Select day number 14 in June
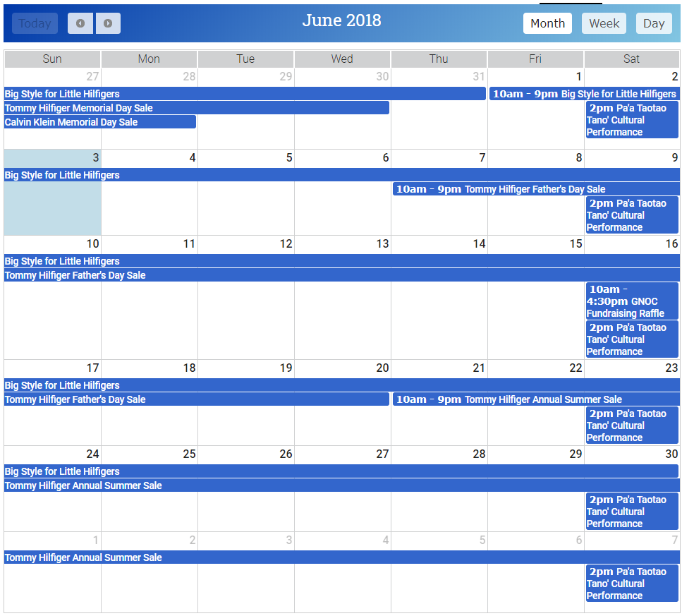The width and height of the screenshot is (682, 616). click(479, 243)
